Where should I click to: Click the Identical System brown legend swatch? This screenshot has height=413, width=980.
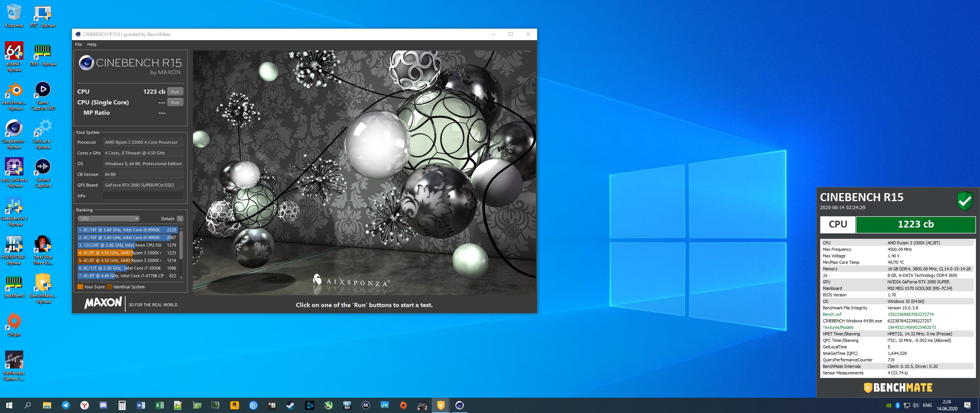109,287
